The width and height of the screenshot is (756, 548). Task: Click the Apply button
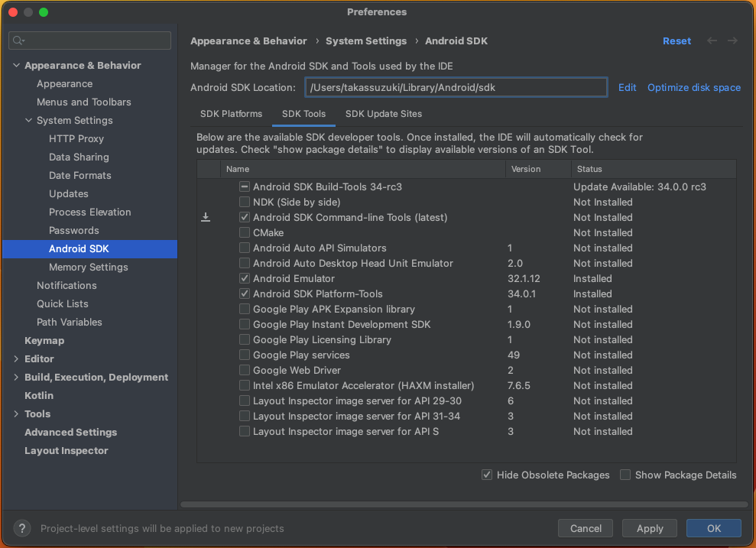click(x=650, y=528)
